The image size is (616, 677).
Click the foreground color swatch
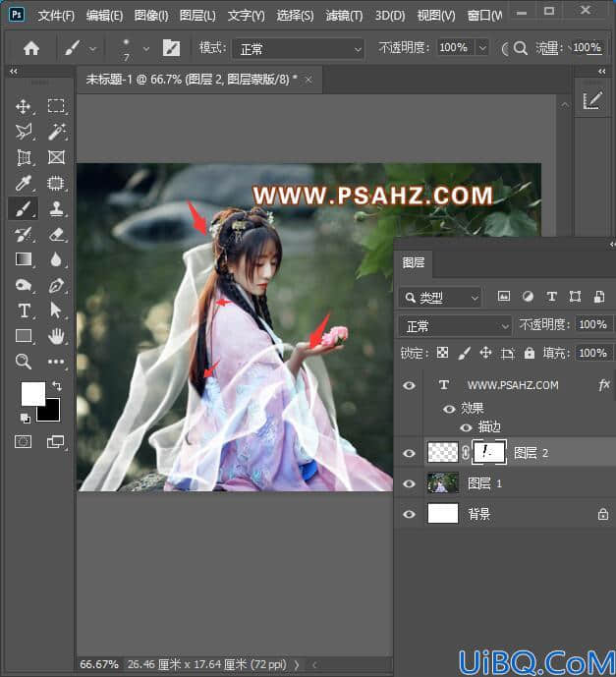coord(31,392)
